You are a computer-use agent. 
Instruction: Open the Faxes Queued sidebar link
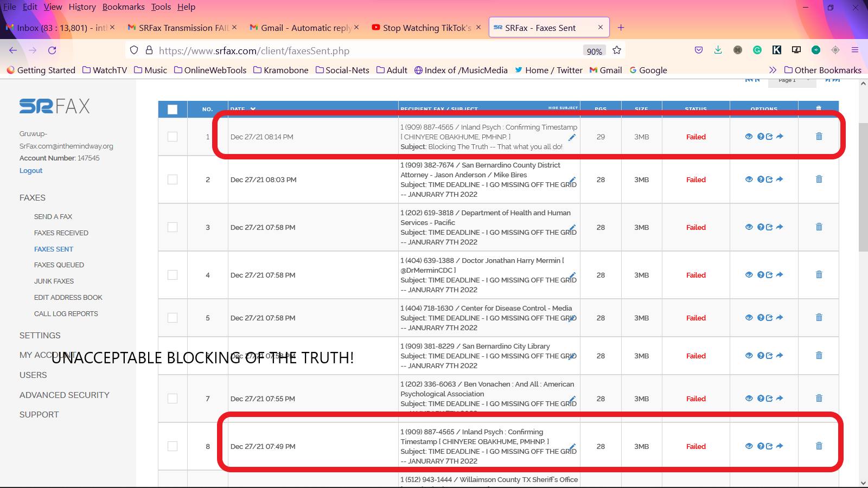pyautogui.click(x=59, y=265)
